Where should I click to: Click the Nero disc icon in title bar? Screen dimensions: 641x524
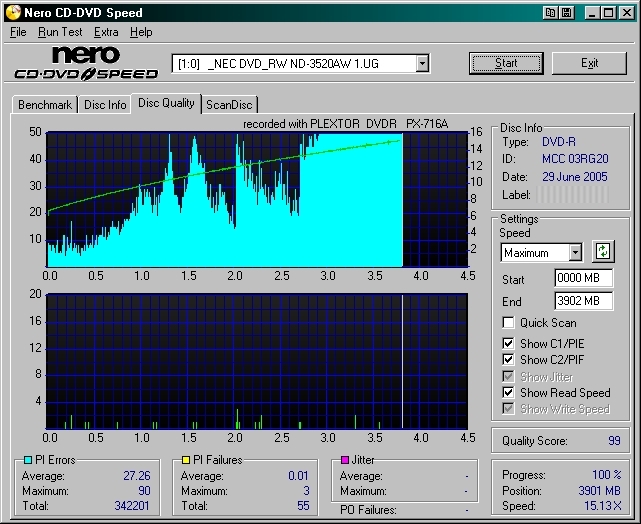coord(13,12)
